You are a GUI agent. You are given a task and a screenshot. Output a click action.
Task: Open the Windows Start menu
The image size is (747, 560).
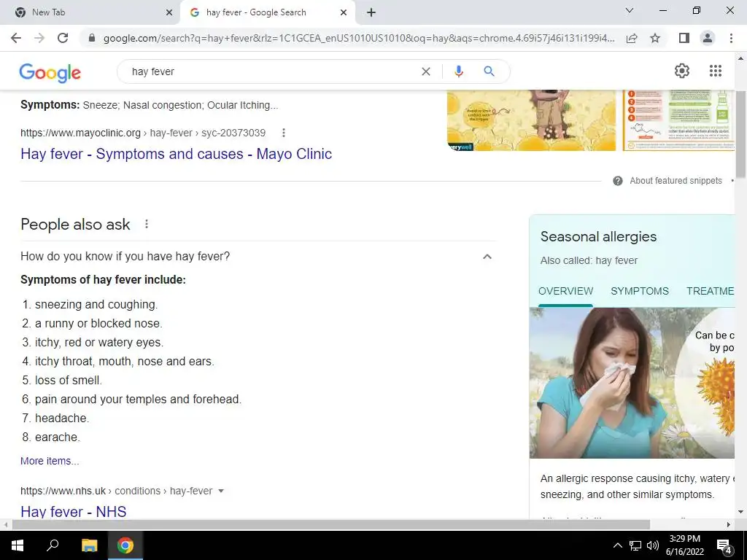coord(18,545)
